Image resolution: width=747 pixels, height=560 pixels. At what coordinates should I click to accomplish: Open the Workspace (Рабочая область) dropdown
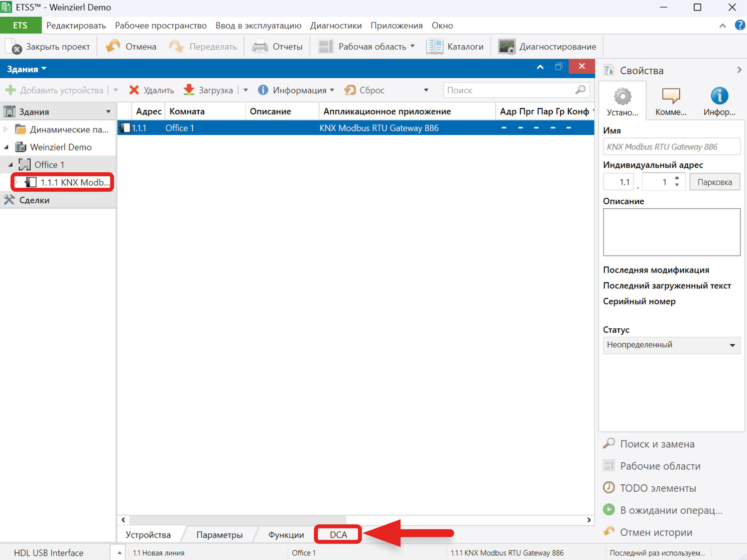point(367,46)
